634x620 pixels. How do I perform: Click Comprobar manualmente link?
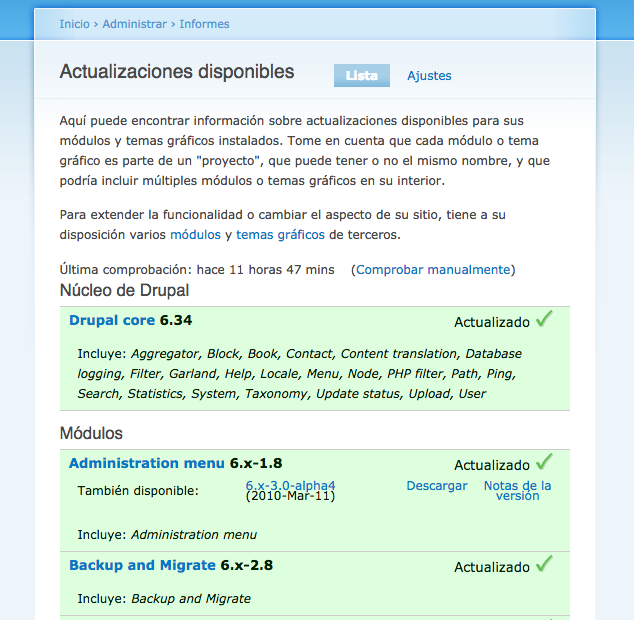(433, 270)
